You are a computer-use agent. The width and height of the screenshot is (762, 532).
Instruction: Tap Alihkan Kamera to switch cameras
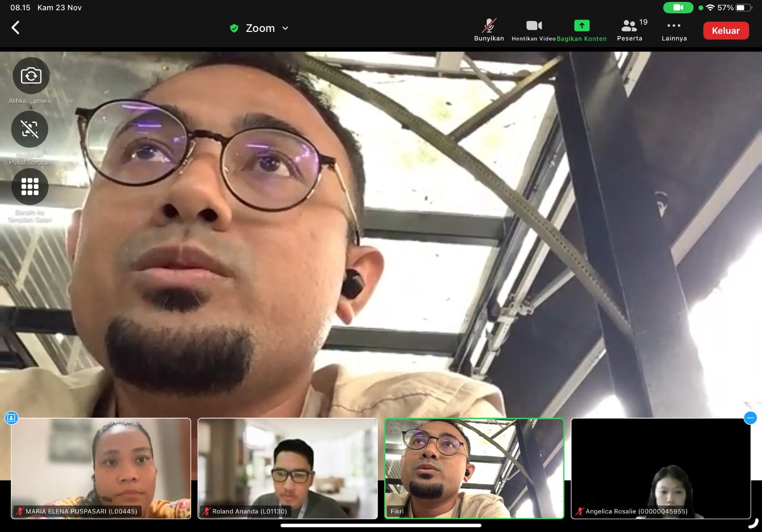coord(30,76)
